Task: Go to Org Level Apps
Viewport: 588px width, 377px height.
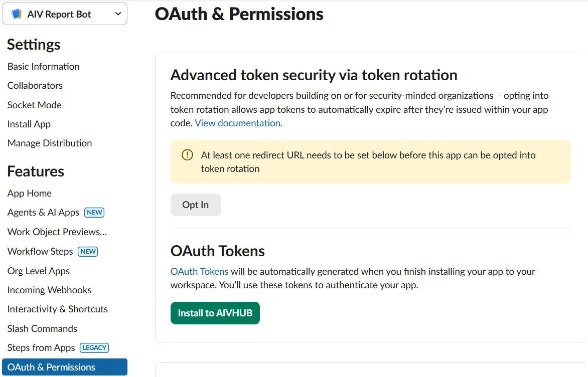Action: (x=39, y=271)
